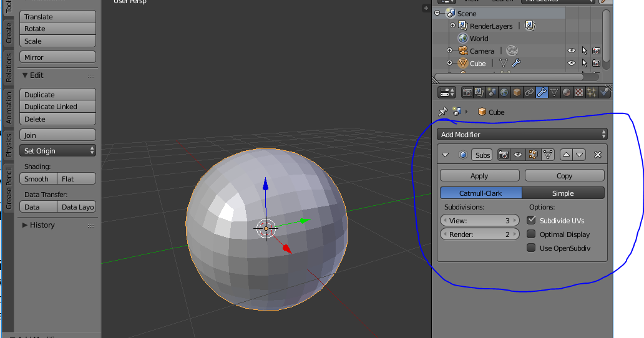644x338 pixels.
Task: Select Simple subdivision type
Action: tap(563, 193)
